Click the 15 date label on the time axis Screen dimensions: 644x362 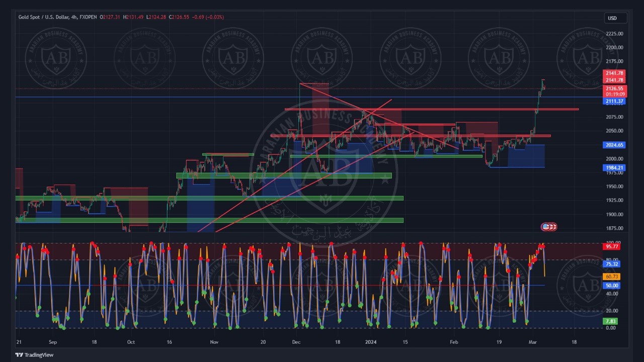point(405,342)
